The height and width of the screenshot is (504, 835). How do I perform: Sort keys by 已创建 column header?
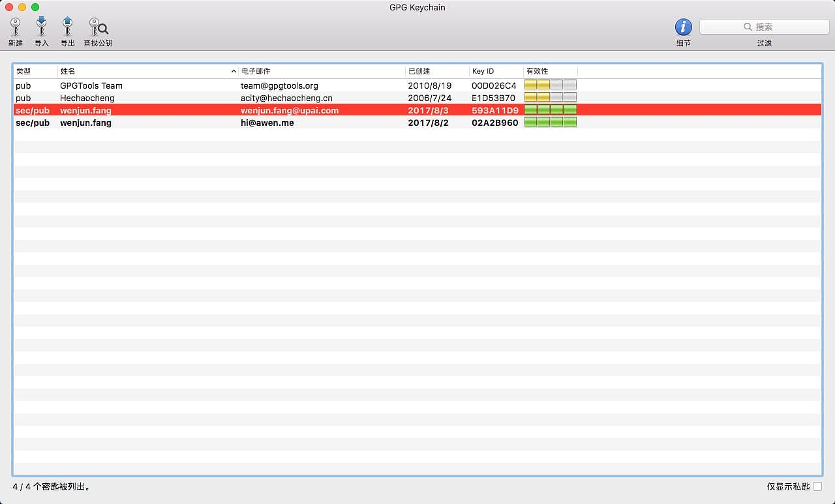pos(436,71)
